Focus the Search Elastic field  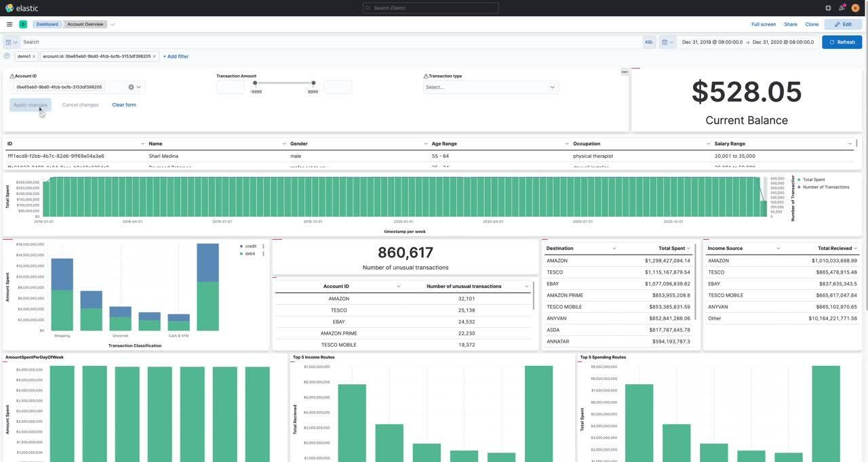[431, 8]
